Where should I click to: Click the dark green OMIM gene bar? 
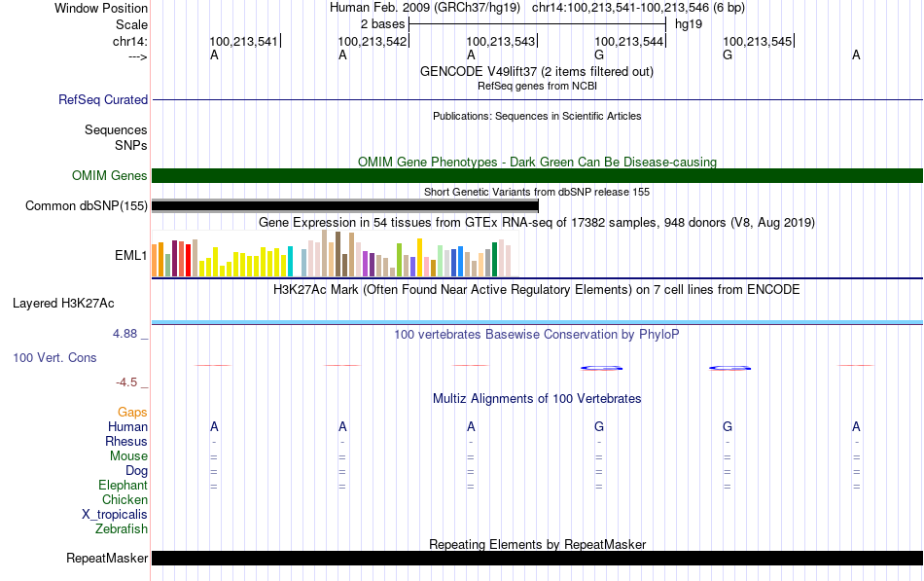537,176
